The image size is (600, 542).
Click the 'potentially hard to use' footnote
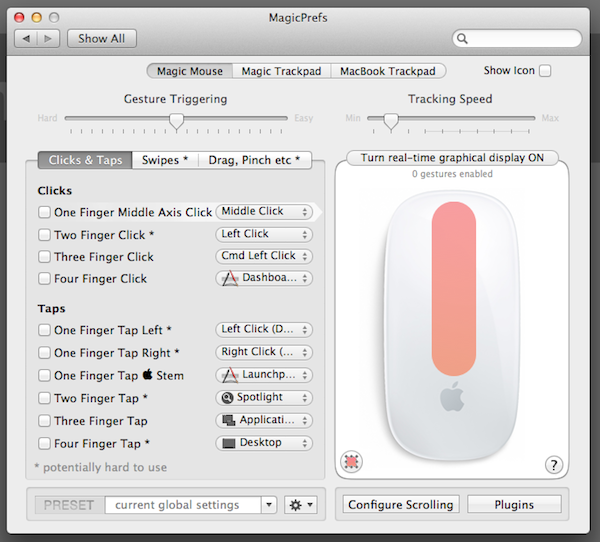[101, 467]
